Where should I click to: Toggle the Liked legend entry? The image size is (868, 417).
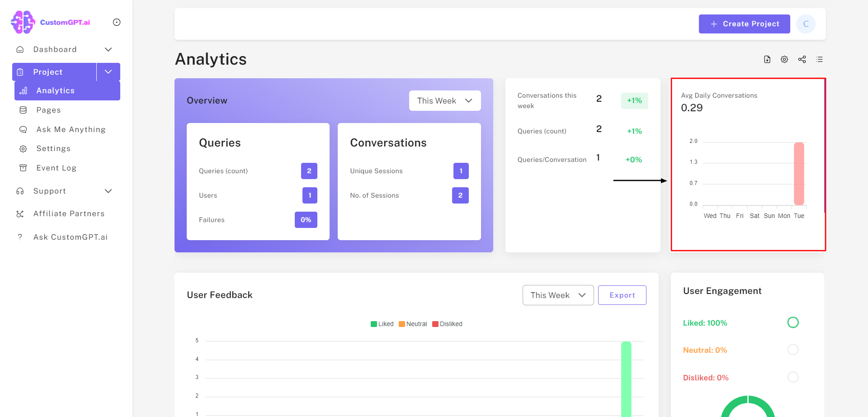(x=382, y=324)
